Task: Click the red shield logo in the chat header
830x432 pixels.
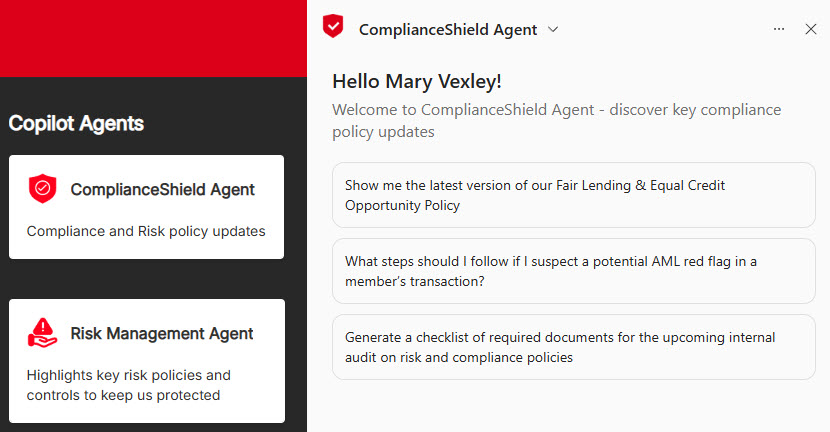Action: pos(333,27)
